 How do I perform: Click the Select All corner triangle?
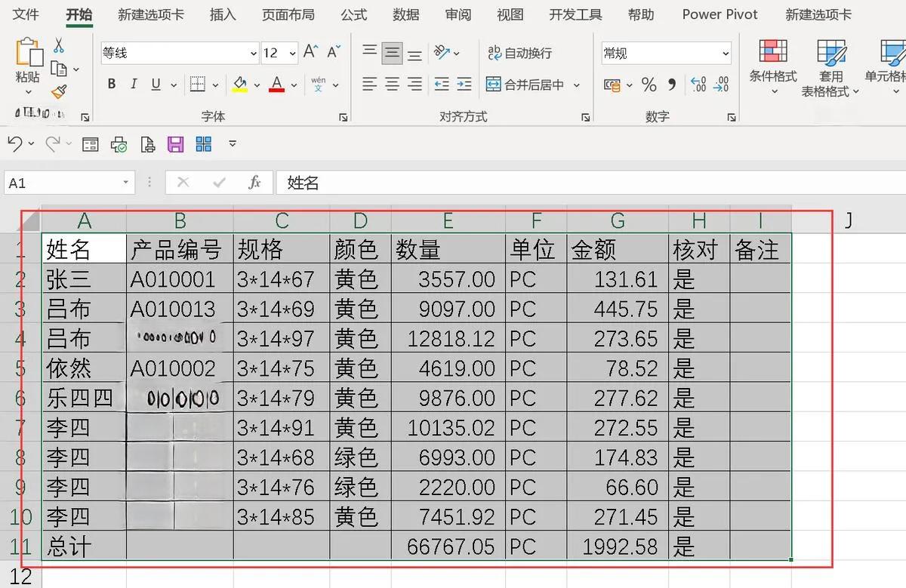[30, 220]
